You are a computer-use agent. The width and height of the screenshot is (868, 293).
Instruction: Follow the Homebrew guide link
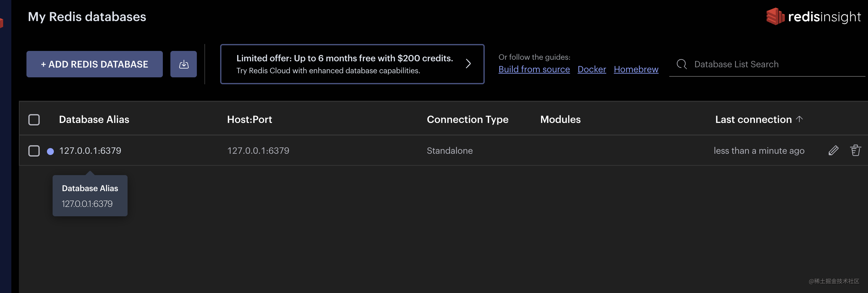tap(636, 69)
